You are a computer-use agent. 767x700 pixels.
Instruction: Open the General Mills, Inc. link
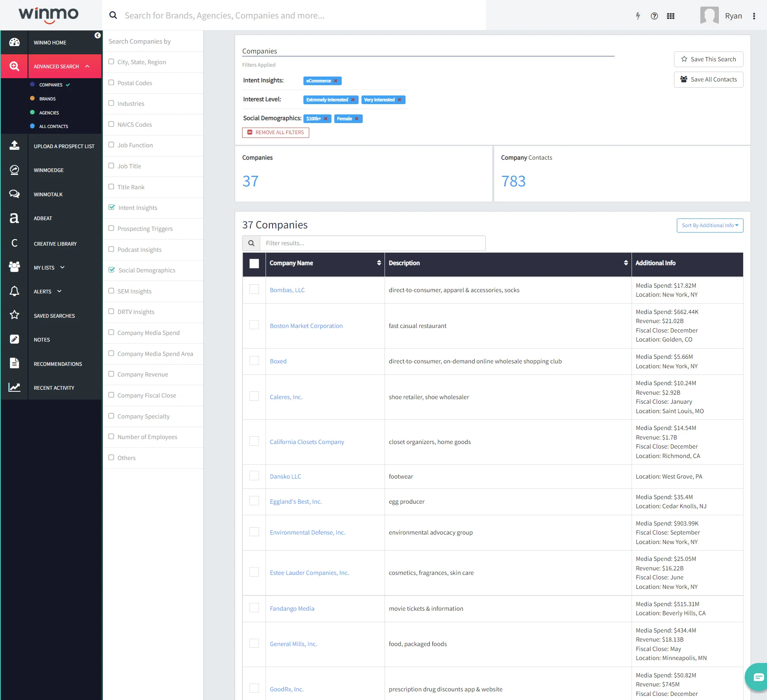[x=294, y=644]
